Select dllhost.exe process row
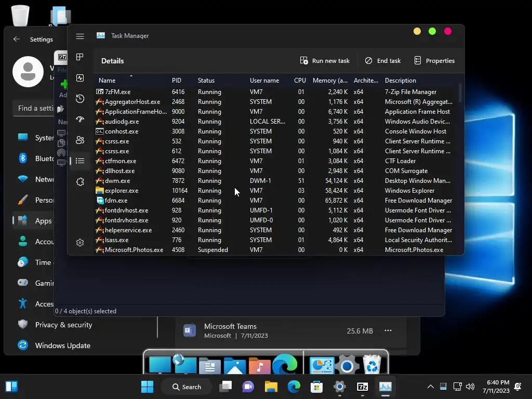The height and width of the screenshot is (399, 532). [x=276, y=170]
